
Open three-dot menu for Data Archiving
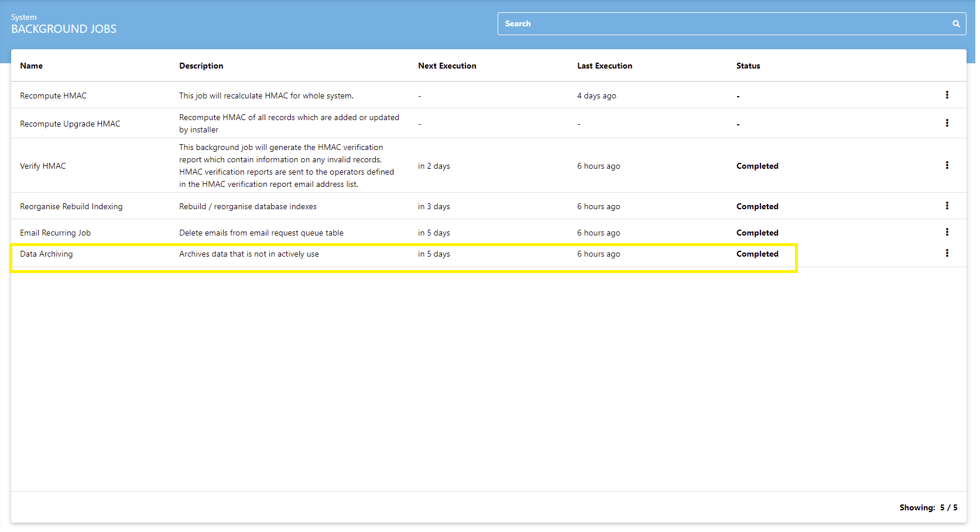click(947, 253)
